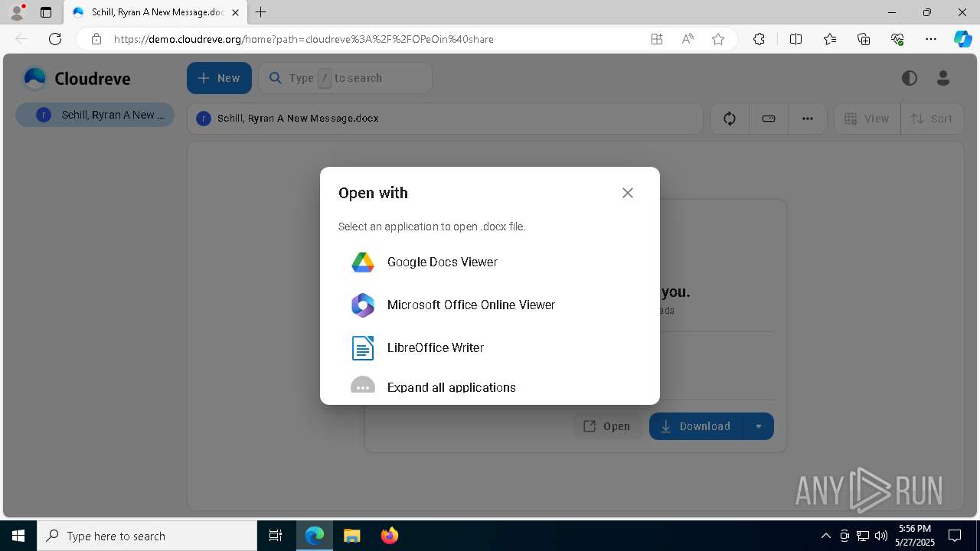Click Windows taskbar search box

[x=147, y=536]
